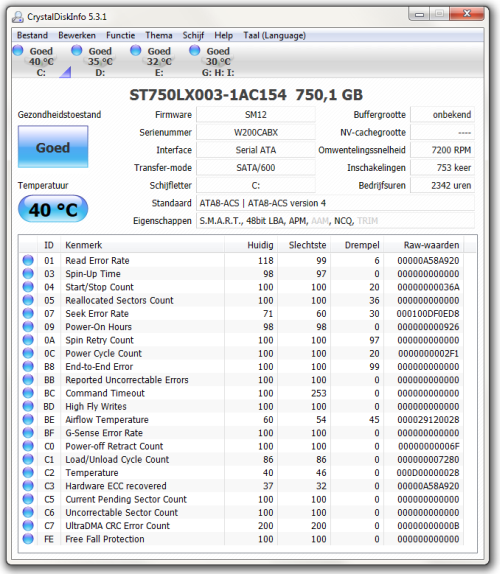The image size is (500, 574).
Task: Click status orb of UltraDMA CRC Error Count row
Action: 28,526
